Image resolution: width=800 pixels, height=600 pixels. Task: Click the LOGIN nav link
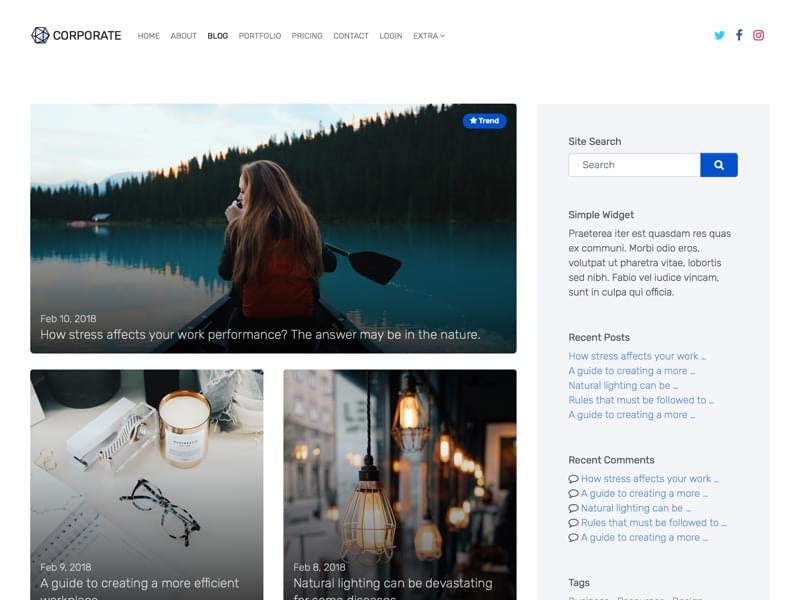click(391, 36)
